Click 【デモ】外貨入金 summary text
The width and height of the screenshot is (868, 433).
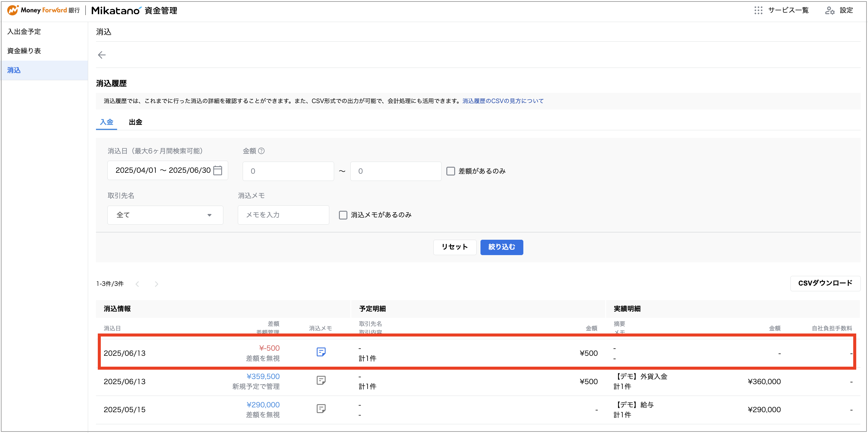640,376
